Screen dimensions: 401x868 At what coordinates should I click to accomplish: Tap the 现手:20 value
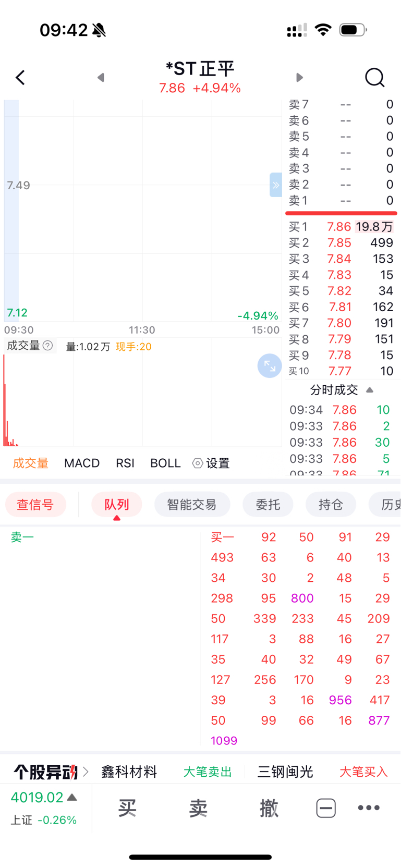point(133,347)
